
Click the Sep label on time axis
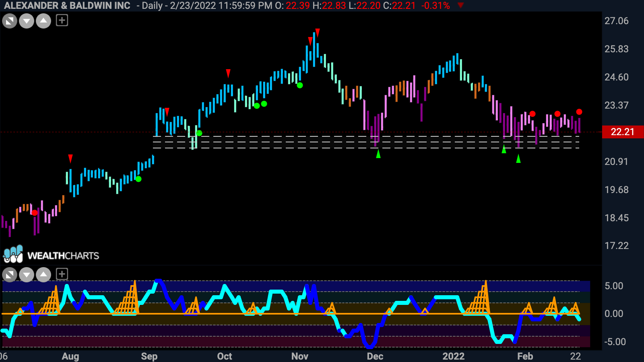[149, 356]
